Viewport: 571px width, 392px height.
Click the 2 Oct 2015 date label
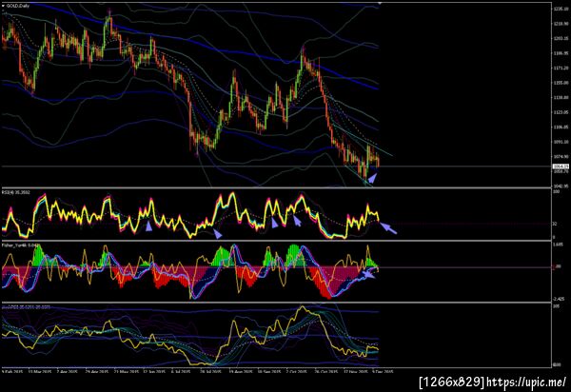(296, 372)
